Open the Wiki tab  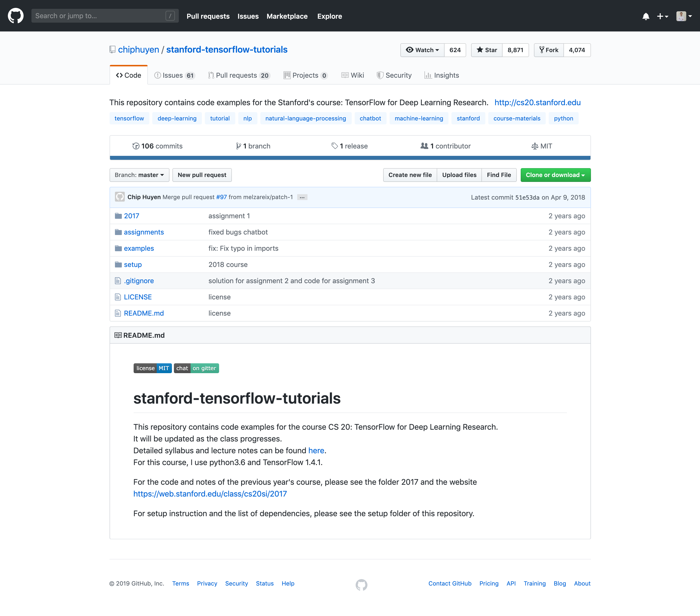click(352, 75)
